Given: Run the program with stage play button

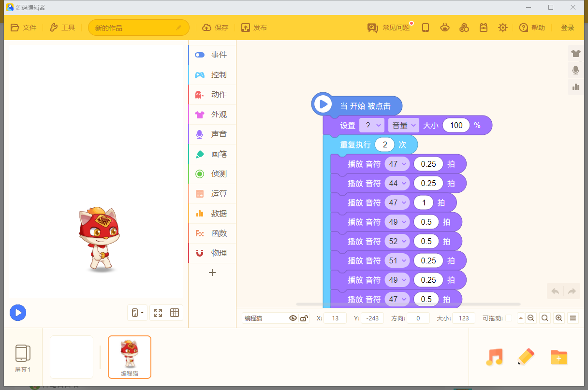Looking at the screenshot, I should click(18, 313).
